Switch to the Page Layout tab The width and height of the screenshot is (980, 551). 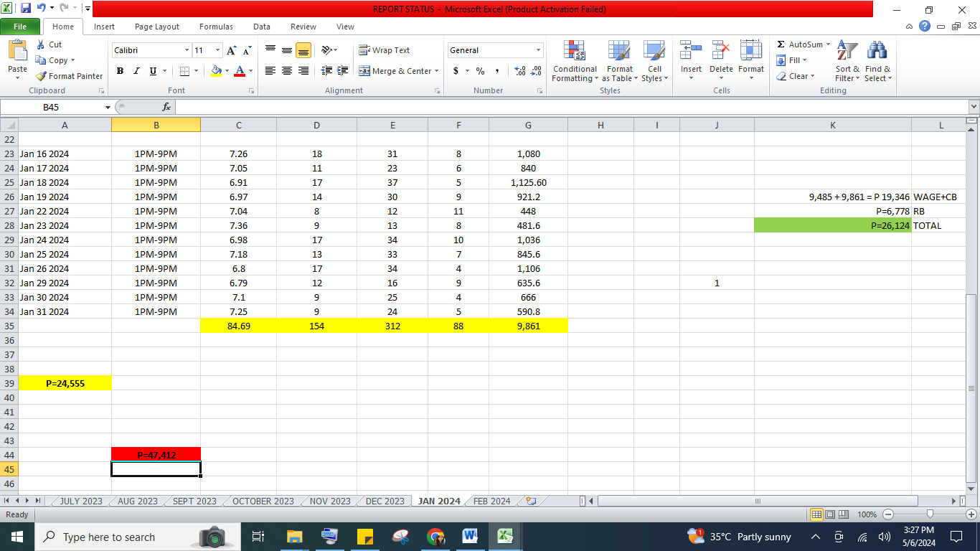pos(157,27)
